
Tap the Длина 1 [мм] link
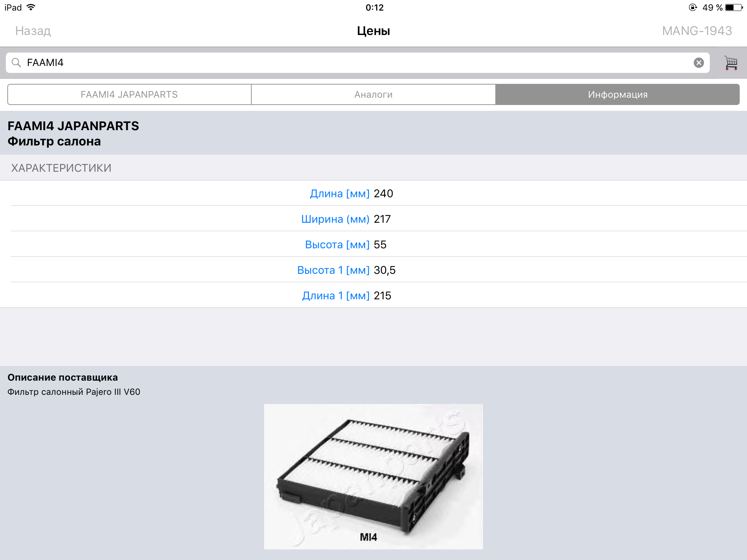(336, 296)
